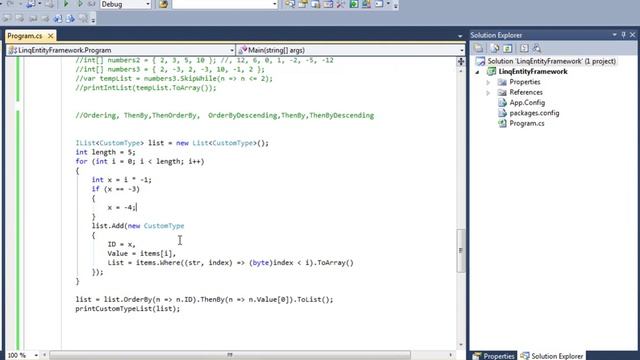
Task: Expand the Properties folder
Action: point(488,82)
